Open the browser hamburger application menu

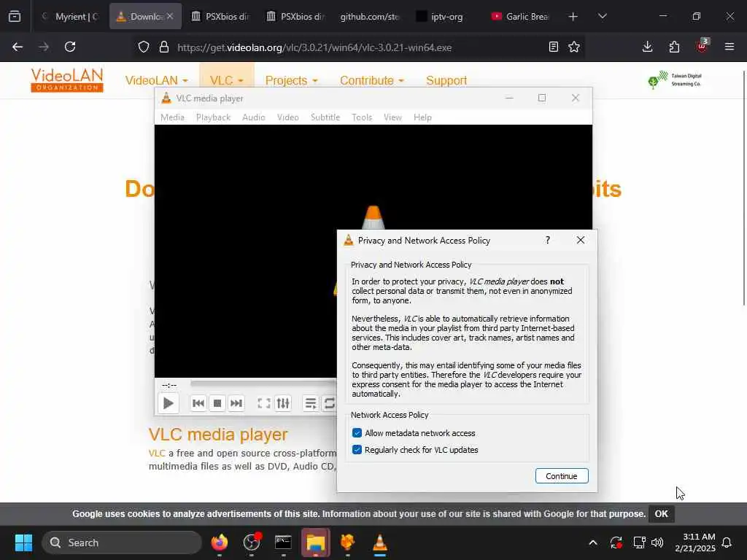pyautogui.click(x=729, y=47)
